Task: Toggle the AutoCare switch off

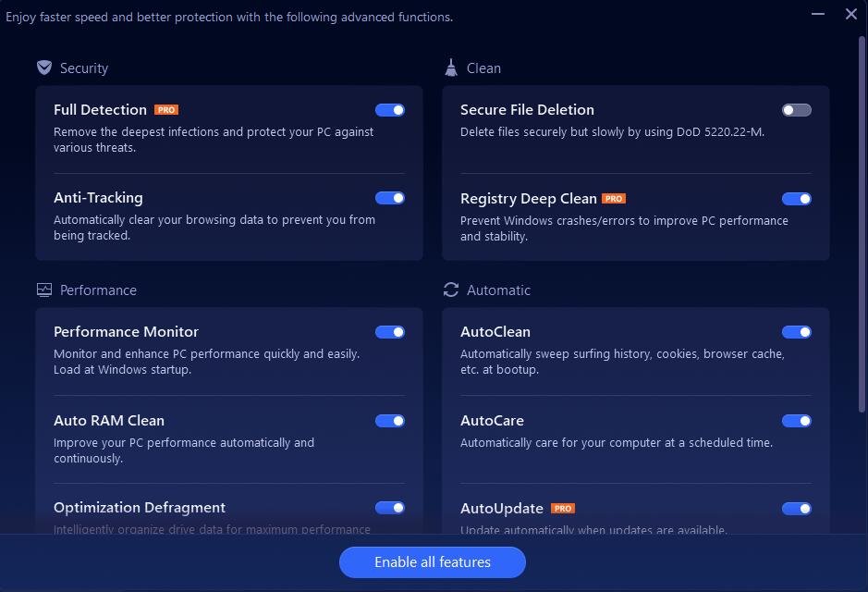Action: (x=797, y=421)
